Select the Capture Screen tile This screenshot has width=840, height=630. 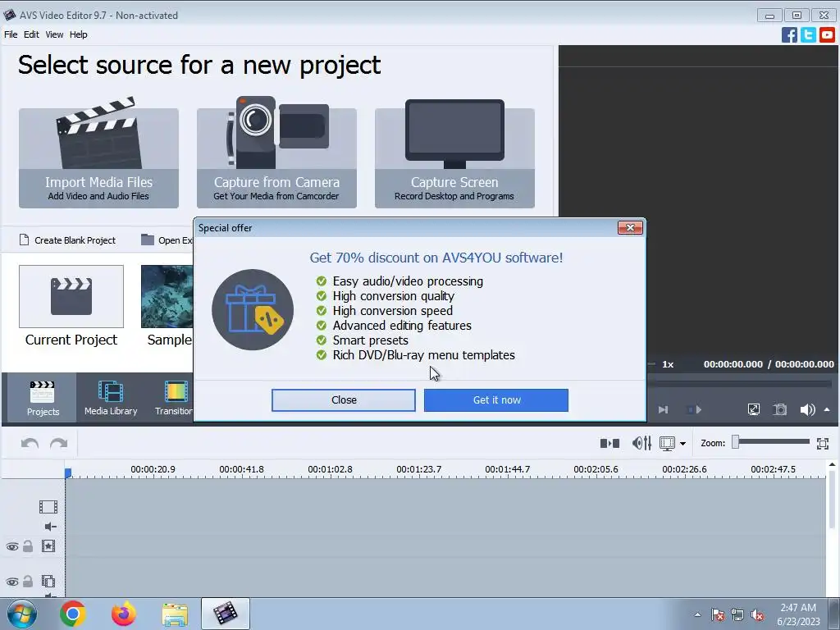click(454, 153)
